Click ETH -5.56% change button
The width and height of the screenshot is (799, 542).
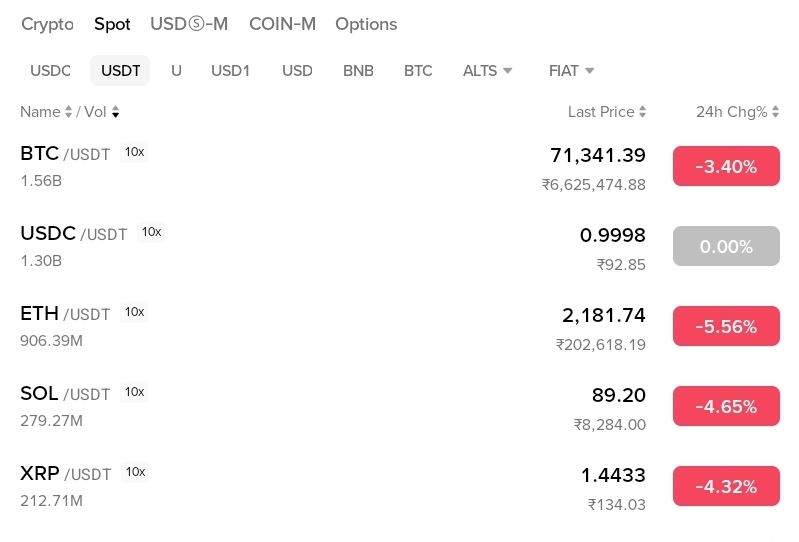point(726,326)
